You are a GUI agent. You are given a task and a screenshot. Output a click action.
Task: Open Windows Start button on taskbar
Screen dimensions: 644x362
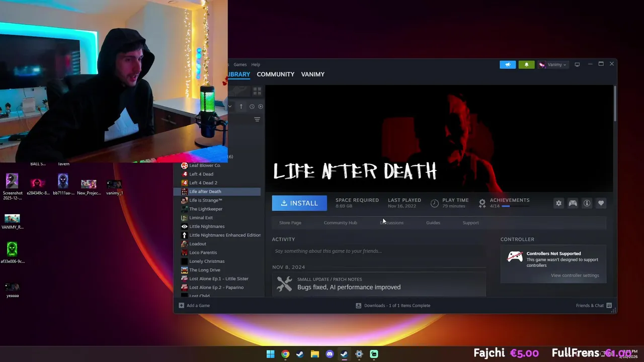(270, 354)
